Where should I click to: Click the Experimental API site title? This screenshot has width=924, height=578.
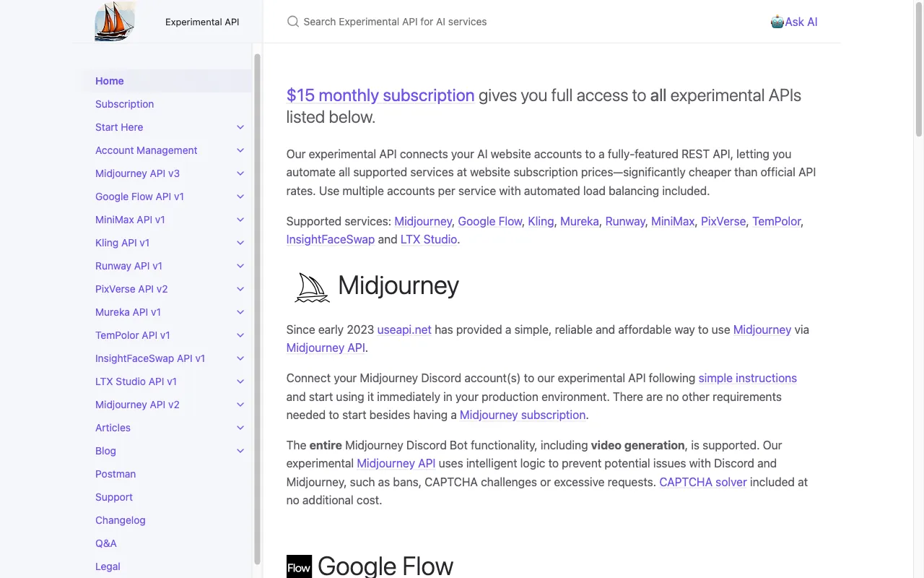pyautogui.click(x=202, y=22)
